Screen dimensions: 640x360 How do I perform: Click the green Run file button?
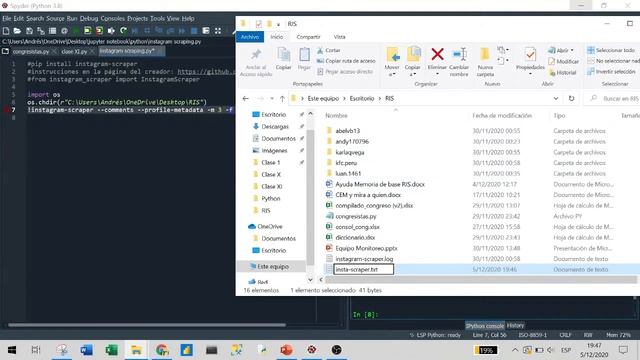click(x=76, y=31)
